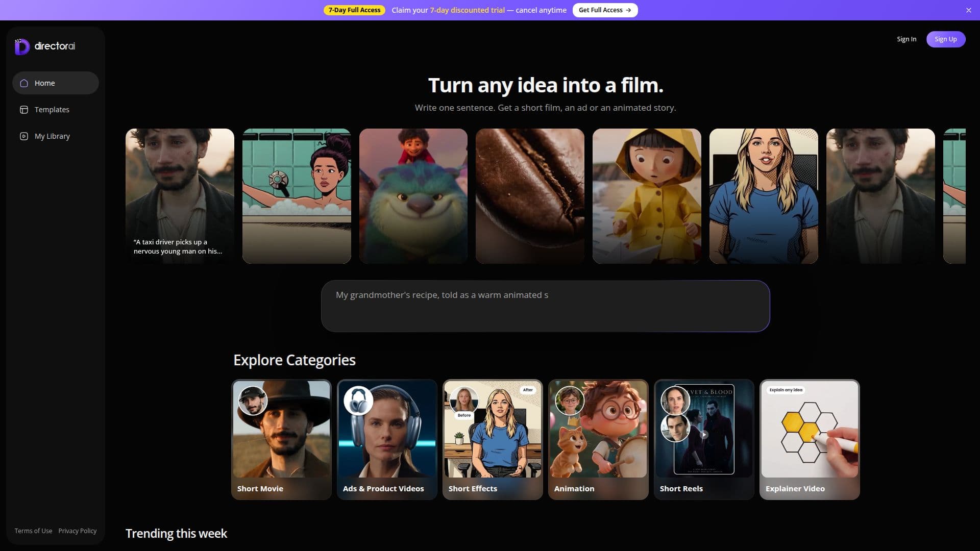Viewport: 980px width, 551px height.
Task: Click the boy avatar on Animation card
Action: [570, 400]
